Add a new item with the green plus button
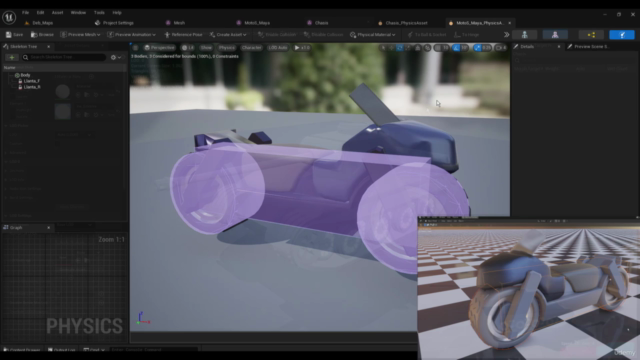640x360 pixels. 11,57
